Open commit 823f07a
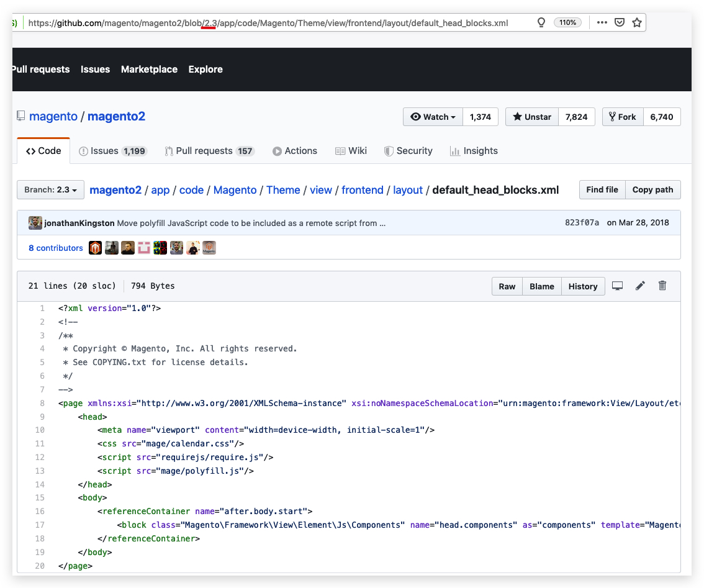704x588 pixels. [x=582, y=223]
